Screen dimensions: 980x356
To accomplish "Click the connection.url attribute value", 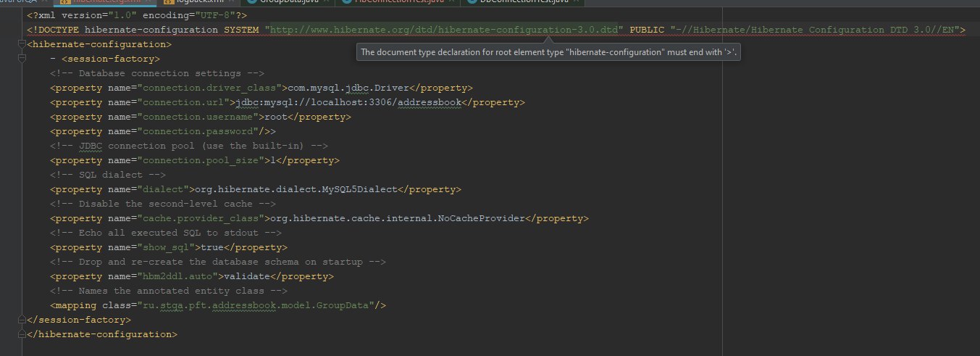I will [183, 102].
